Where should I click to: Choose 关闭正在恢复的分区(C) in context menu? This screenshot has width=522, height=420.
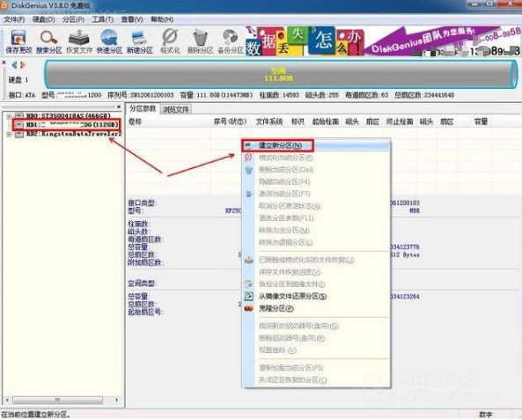pos(316,379)
